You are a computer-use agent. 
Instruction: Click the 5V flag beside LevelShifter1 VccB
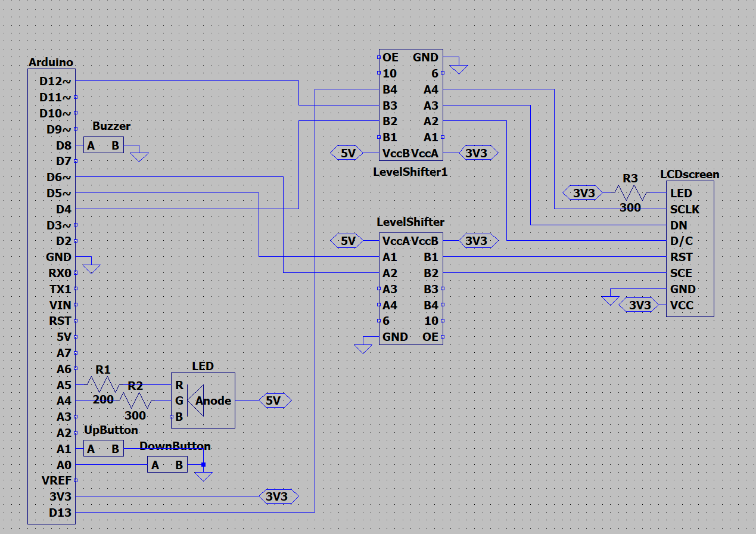click(x=347, y=153)
